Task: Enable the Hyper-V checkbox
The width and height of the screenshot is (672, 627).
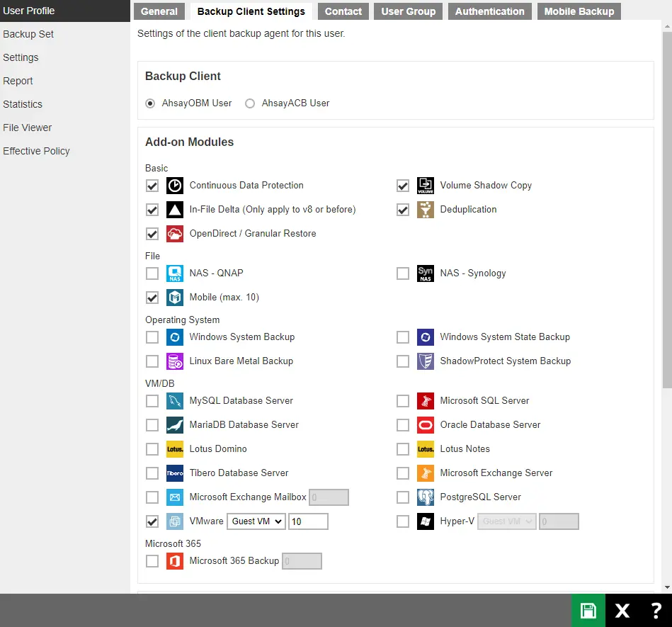Action: [403, 521]
